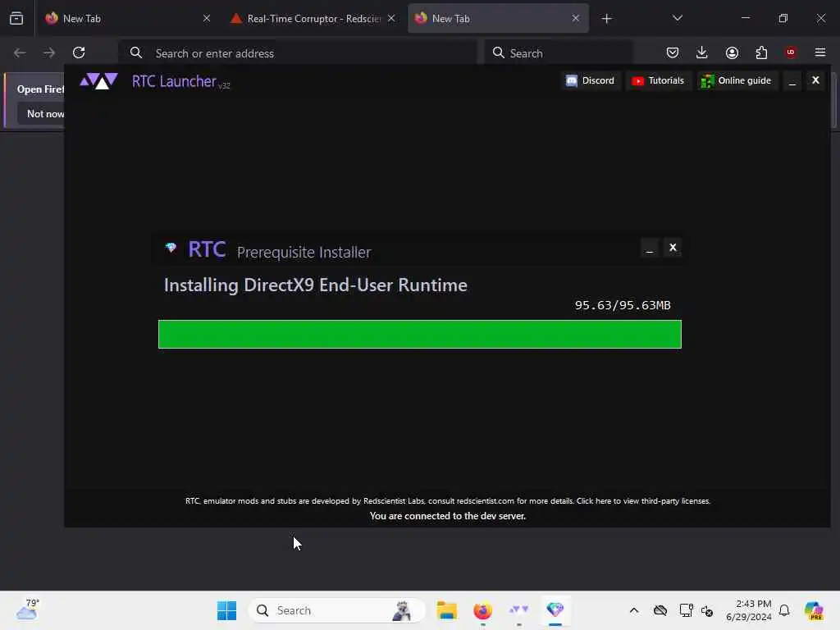Open the Copilot preview taskbar icon
Image resolution: width=840 pixels, height=630 pixels.
pyautogui.click(x=814, y=610)
